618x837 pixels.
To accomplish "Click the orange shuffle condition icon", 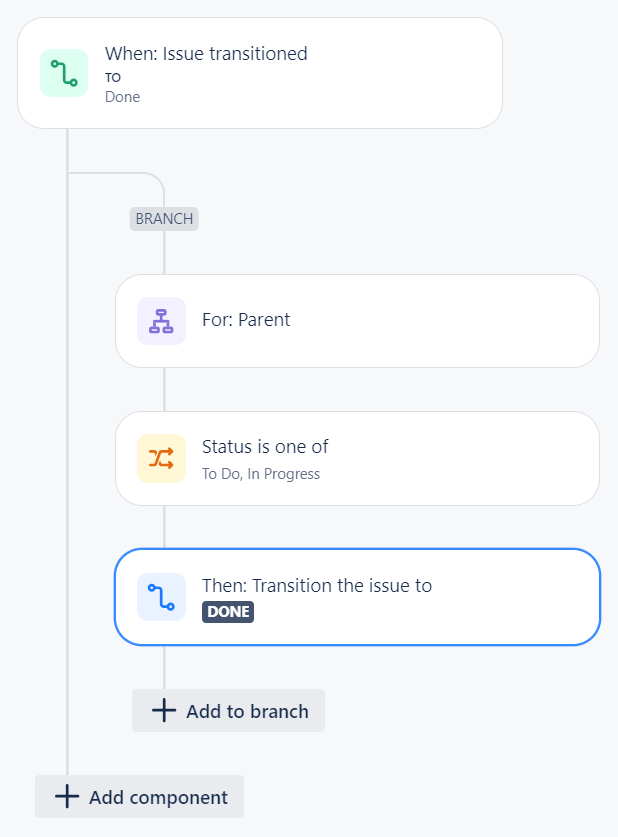I will point(161,458).
